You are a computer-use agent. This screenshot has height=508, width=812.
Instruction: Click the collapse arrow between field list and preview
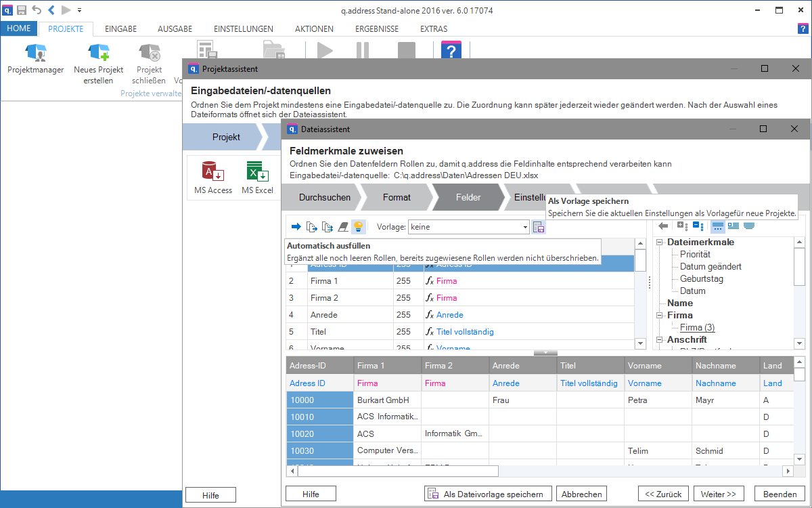[545, 353]
